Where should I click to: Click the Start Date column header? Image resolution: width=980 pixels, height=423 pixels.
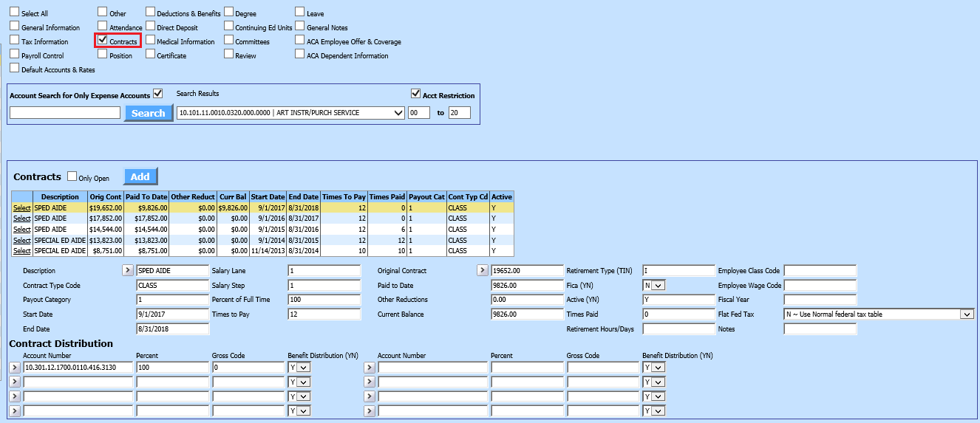268,197
